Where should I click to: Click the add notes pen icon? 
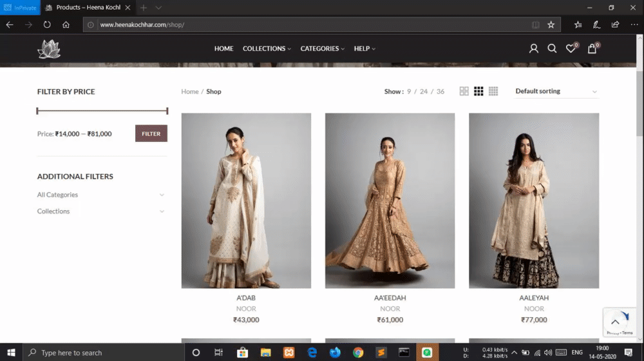[x=597, y=24]
